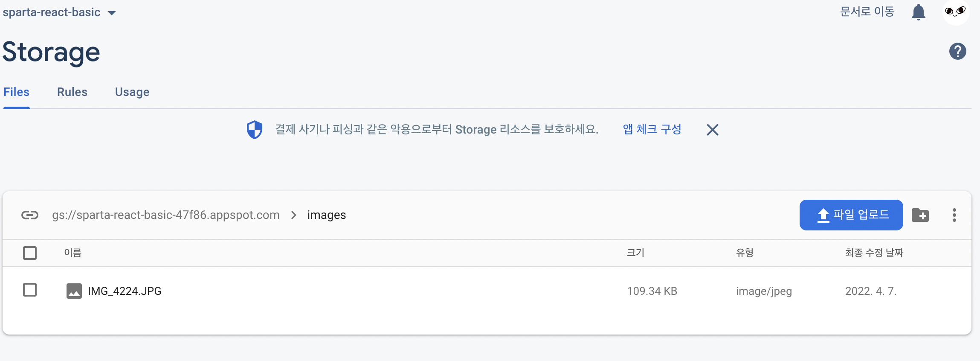980x361 pixels.
Task: Check the IMG_4224.JPG row checkbox
Action: click(x=30, y=290)
